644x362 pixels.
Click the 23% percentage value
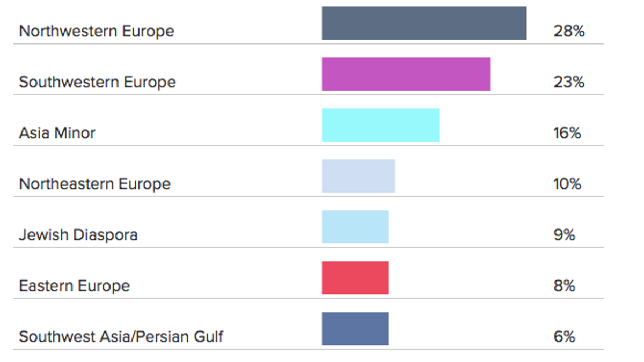[x=569, y=82]
